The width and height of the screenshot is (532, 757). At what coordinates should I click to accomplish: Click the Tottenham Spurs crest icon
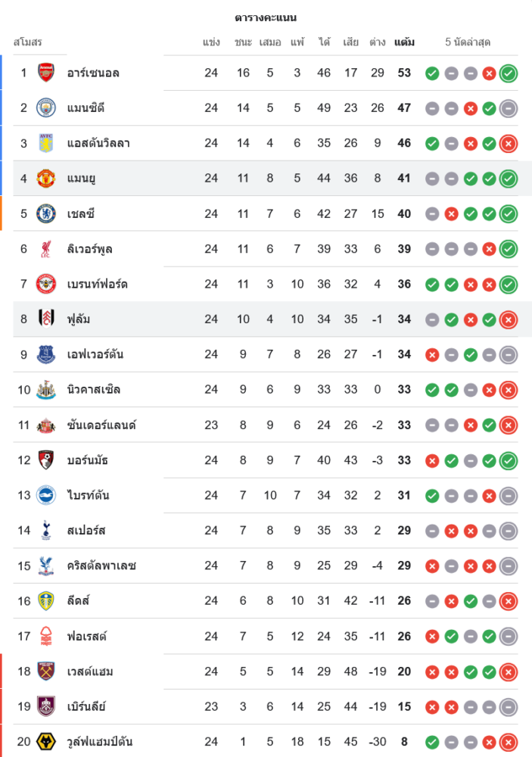[46, 530]
